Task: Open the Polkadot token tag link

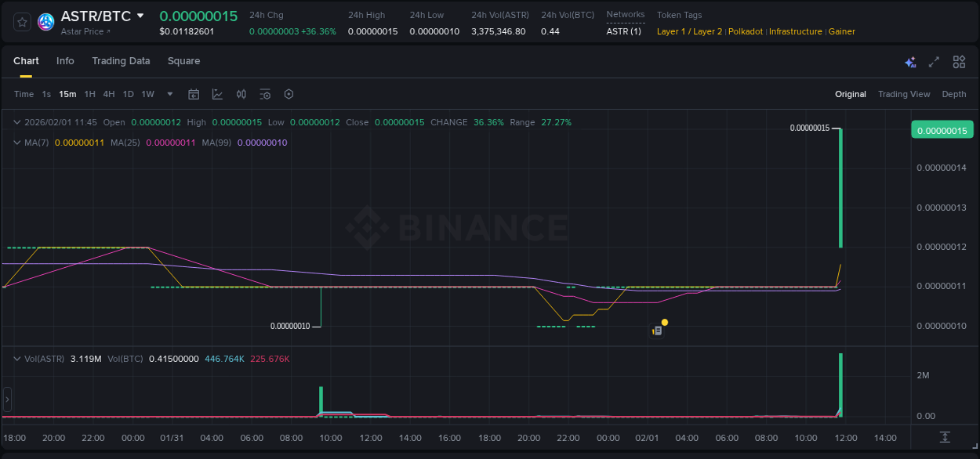Action: (x=745, y=31)
